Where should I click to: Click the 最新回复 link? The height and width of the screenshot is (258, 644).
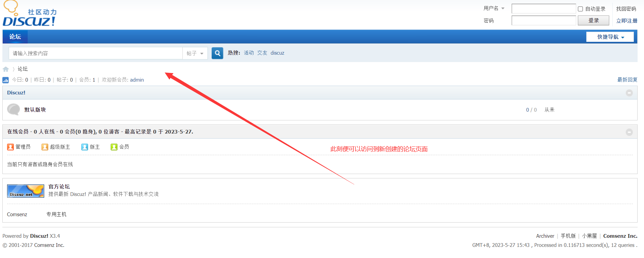pyautogui.click(x=627, y=80)
